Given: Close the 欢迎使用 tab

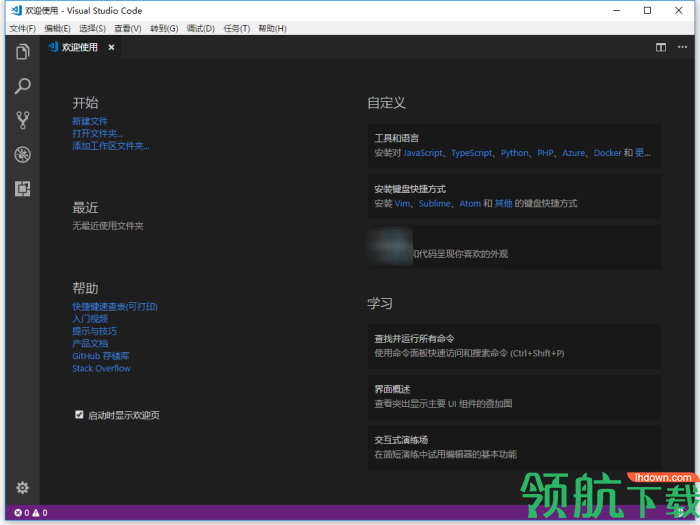Looking at the screenshot, I should (111, 47).
